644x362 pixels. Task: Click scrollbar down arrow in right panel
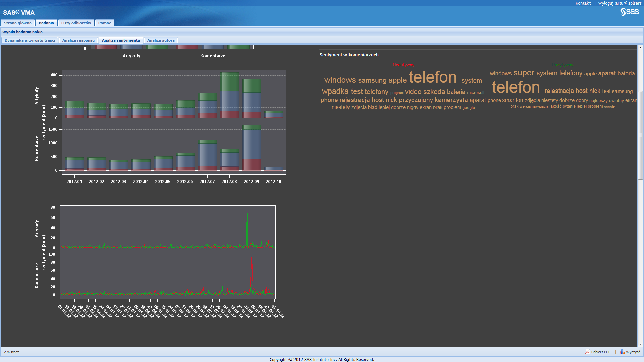640,344
